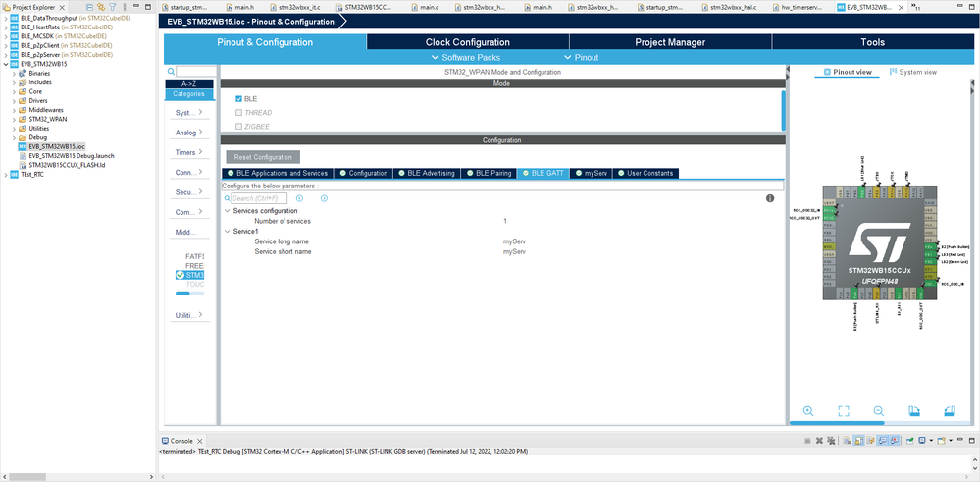Open Tools tab
980x482 pixels.
872,42
